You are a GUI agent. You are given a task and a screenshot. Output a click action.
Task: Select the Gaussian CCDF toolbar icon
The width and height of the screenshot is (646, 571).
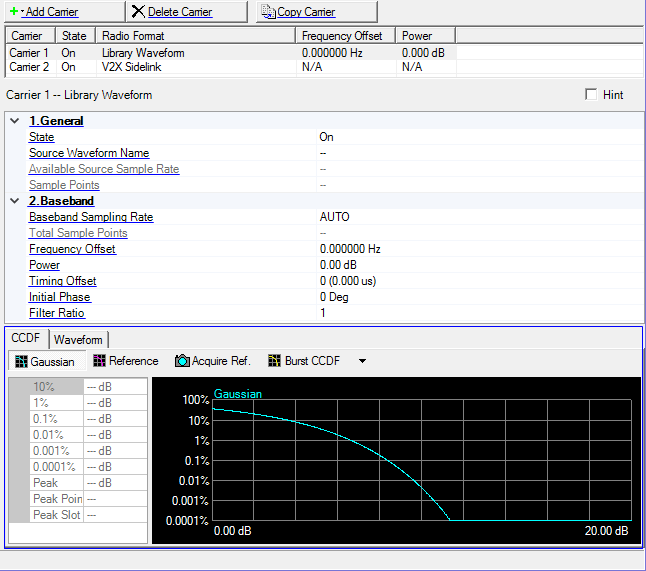coord(21,361)
